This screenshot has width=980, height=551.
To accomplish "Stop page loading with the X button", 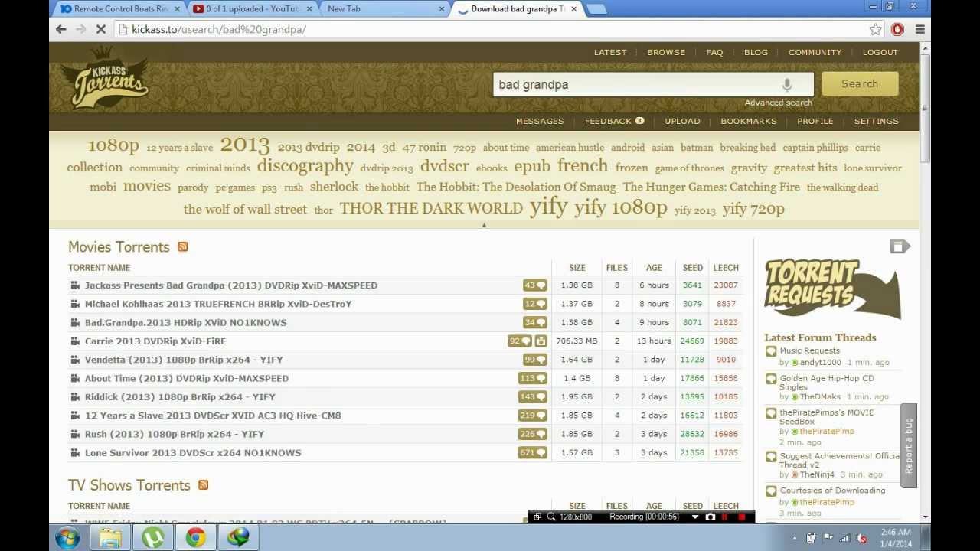I will click(100, 29).
